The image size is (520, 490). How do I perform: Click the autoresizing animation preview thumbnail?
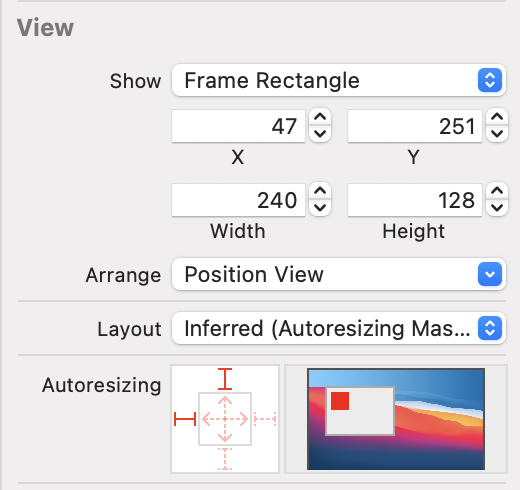pos(396,419)
